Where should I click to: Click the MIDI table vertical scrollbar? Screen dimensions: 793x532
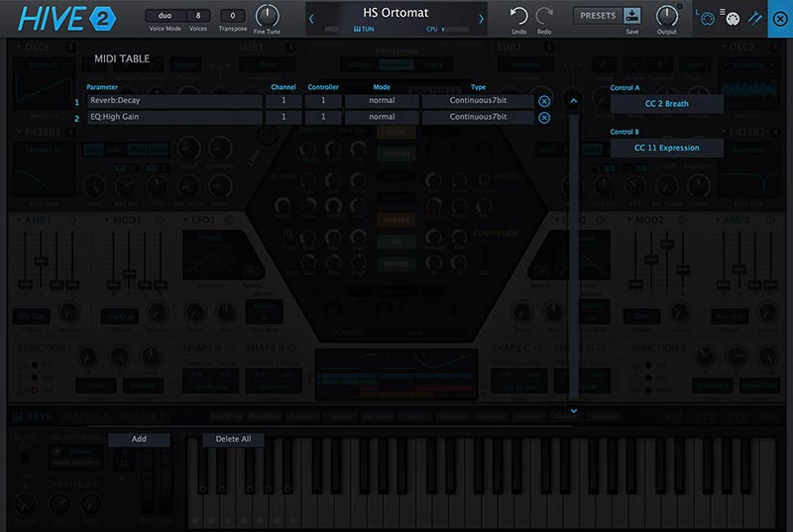[x=574, y=256]
